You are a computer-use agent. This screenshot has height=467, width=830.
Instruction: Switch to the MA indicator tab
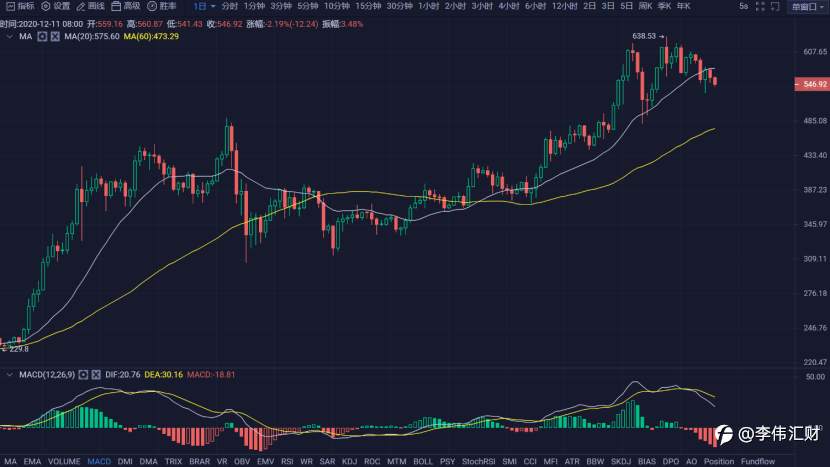tap(10, 461)
